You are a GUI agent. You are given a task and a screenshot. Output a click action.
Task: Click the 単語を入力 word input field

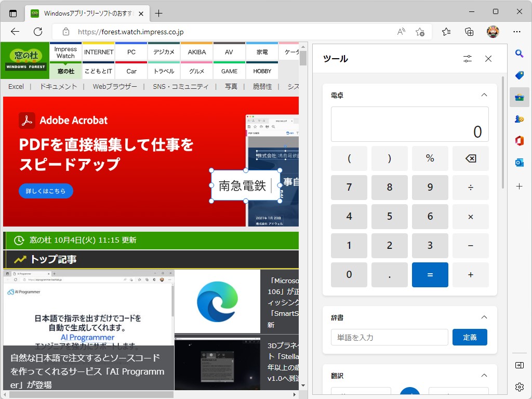coord(389,337)
